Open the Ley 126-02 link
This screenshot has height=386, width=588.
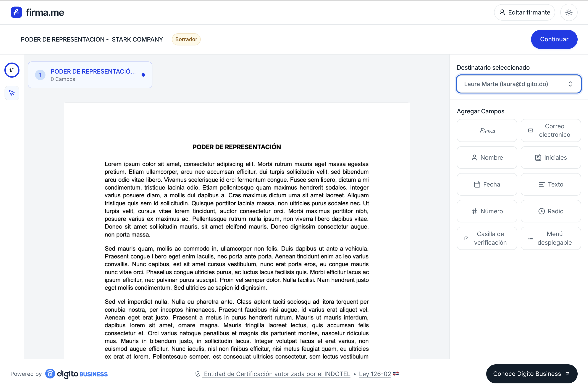(x=375, y=374)
